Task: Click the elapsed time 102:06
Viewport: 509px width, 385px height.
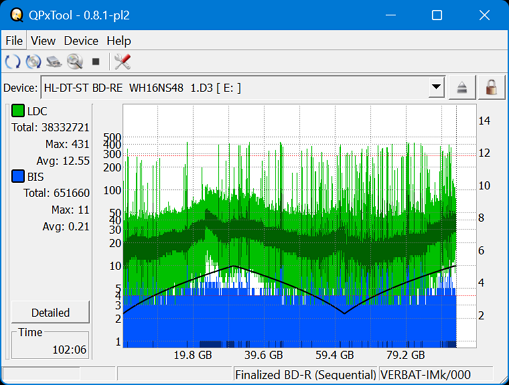Action: (69, 349)
